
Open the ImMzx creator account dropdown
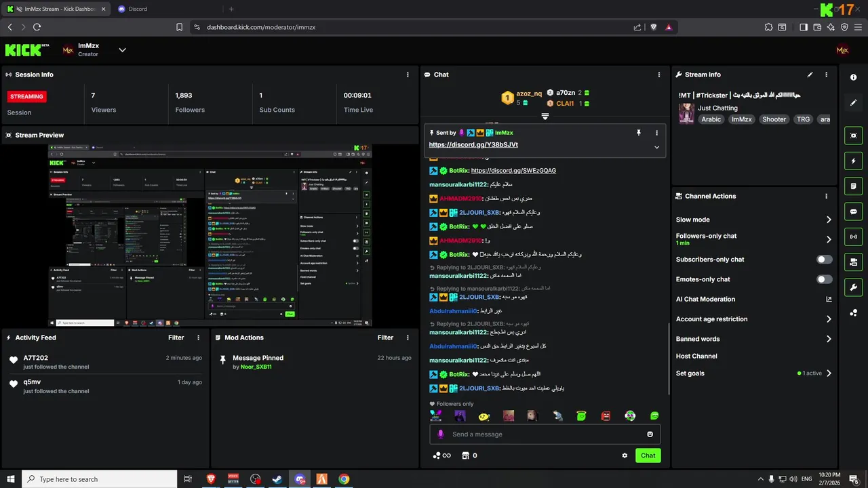pos(122,49)
